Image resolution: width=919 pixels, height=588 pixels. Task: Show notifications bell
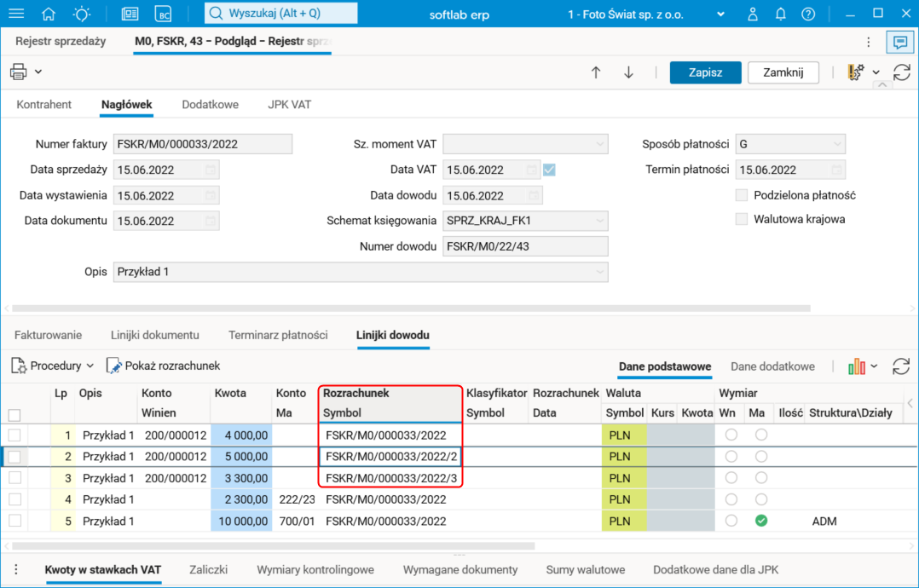point(780,14)
